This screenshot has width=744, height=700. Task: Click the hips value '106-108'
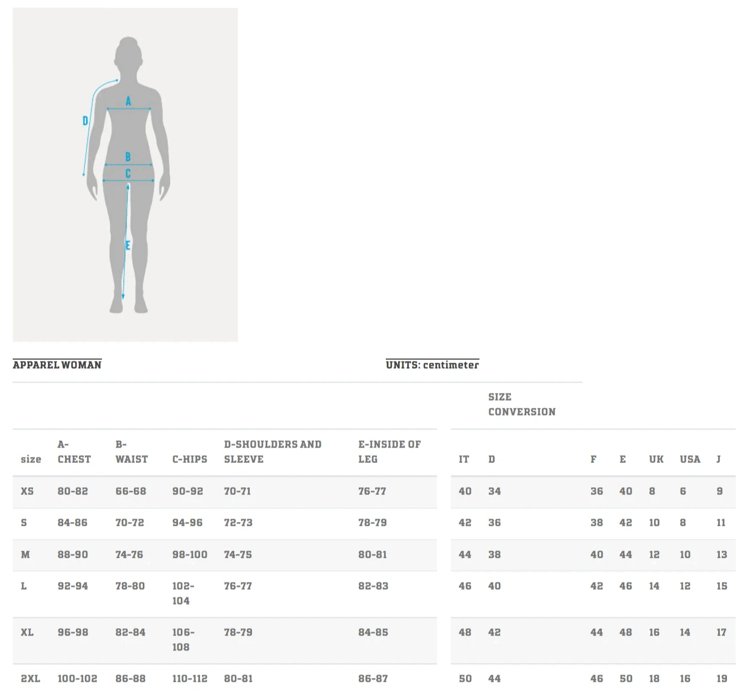coord(183,640)
